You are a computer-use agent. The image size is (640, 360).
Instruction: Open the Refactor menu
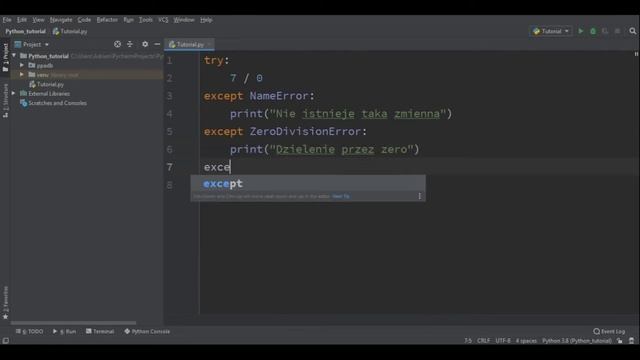pos(107,20)
